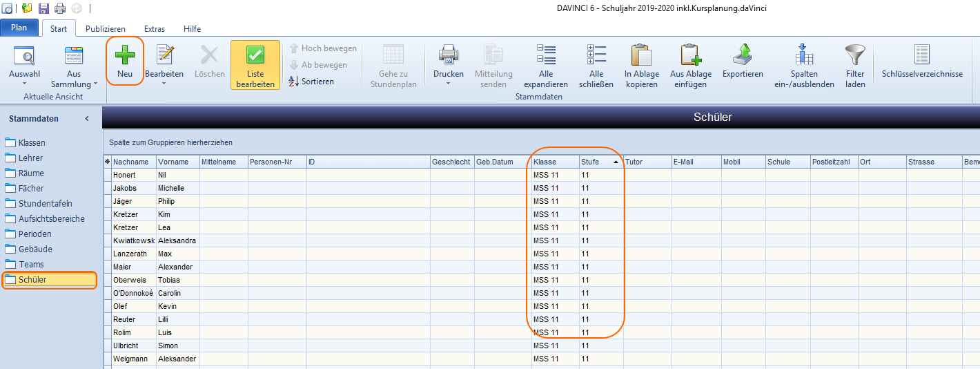
Task: Click the Sortieren button
Action: (311, 82)
